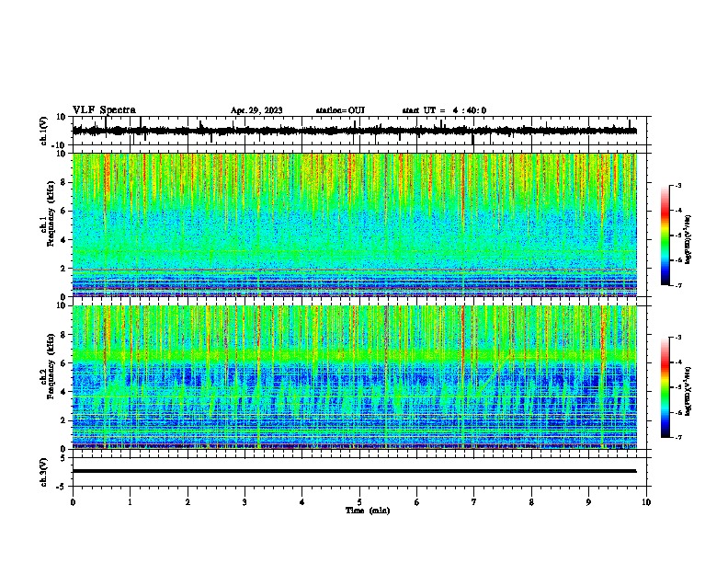Click the ch.3(V) axis label

(44, 472)
